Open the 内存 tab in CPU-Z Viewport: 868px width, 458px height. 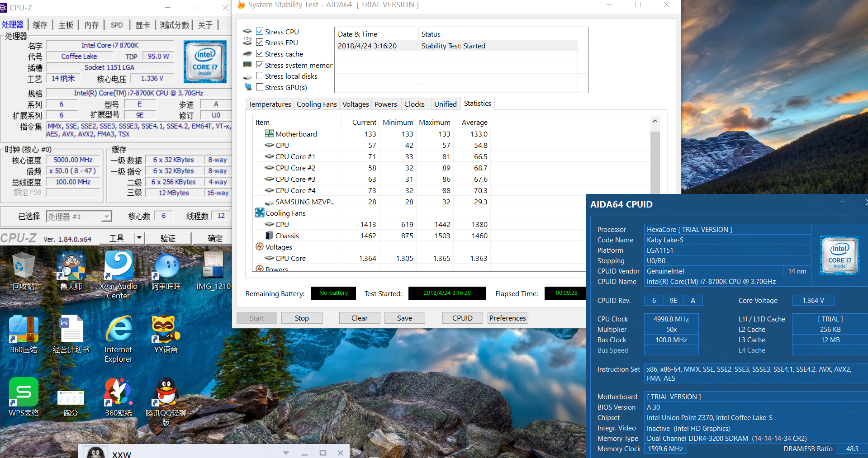pyautogui.click(x=91, y=25)
